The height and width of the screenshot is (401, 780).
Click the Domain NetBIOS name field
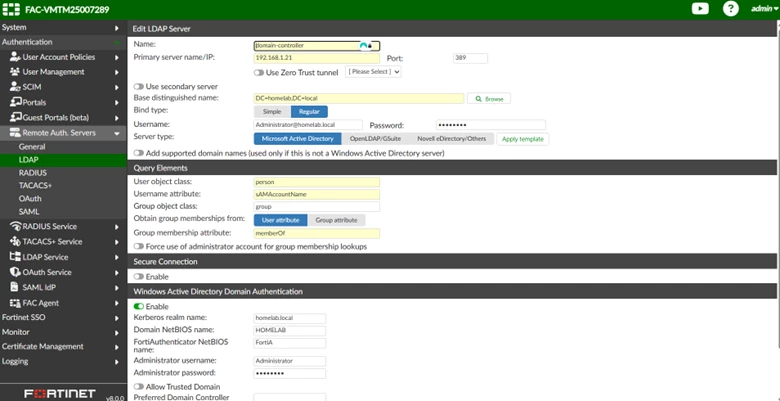pos(290,330)
